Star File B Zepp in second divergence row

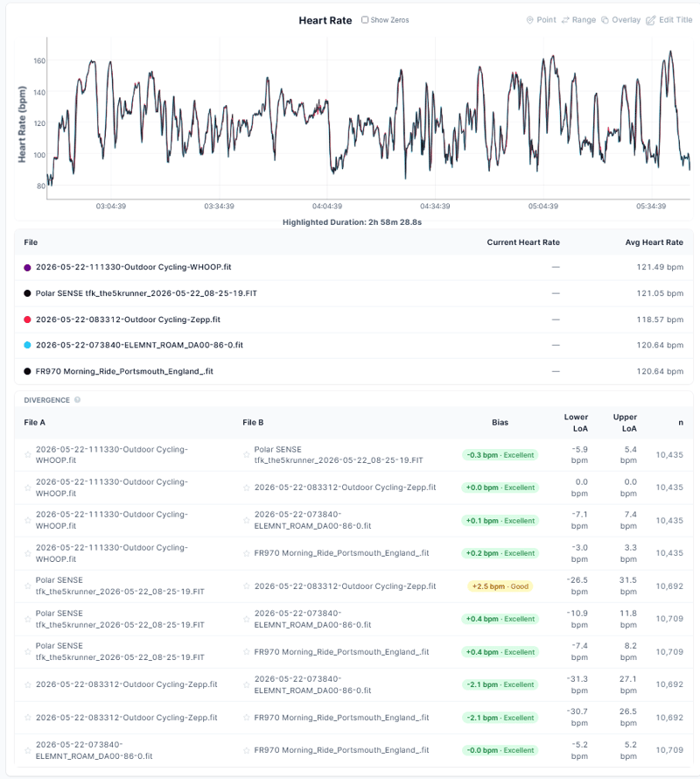[247, 488]
